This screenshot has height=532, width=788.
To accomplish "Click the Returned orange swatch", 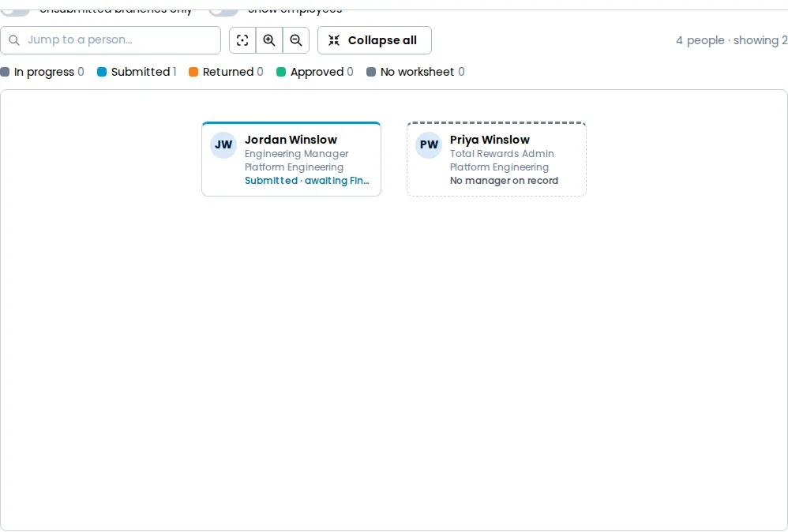I will click(193, 72).
